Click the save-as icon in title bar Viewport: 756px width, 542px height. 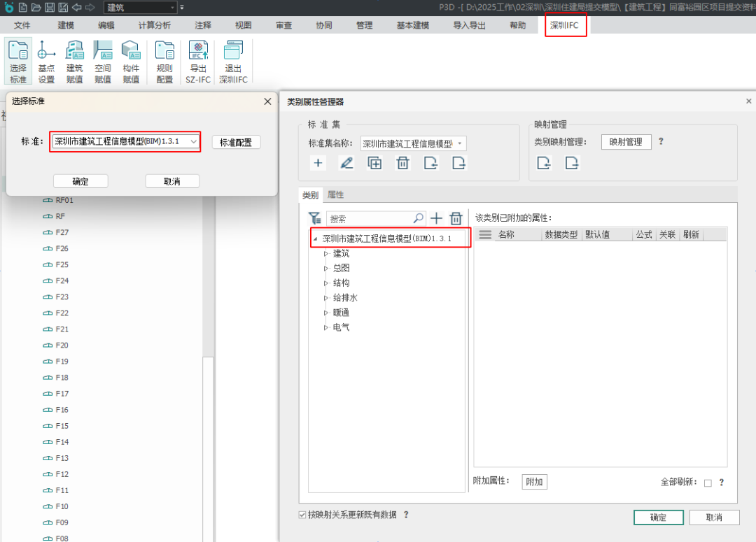(63, 7)
